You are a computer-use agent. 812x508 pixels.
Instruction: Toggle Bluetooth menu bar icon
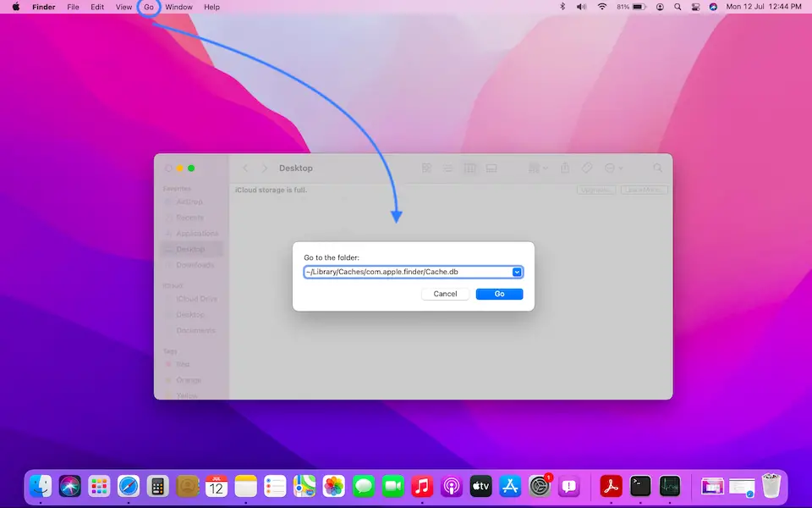coord(563,7)
